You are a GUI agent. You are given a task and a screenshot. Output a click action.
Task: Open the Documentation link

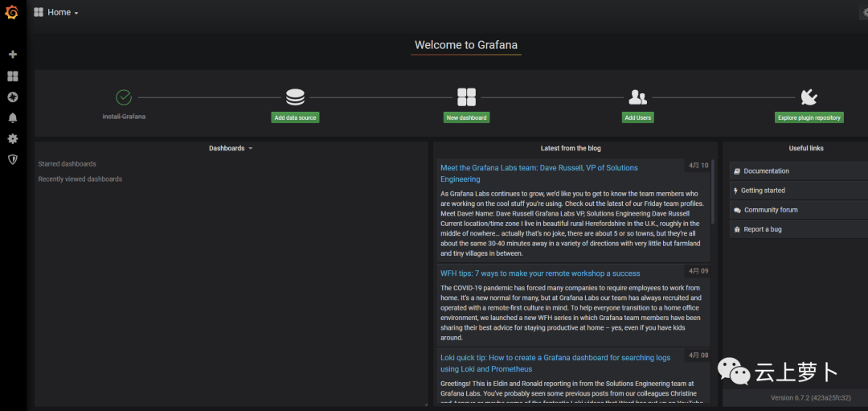[799, 171]
